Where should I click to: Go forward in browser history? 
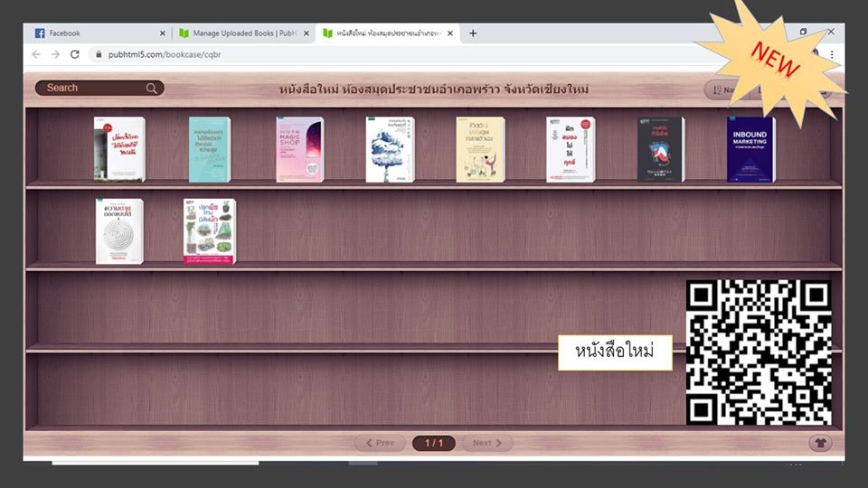[55, 54]
